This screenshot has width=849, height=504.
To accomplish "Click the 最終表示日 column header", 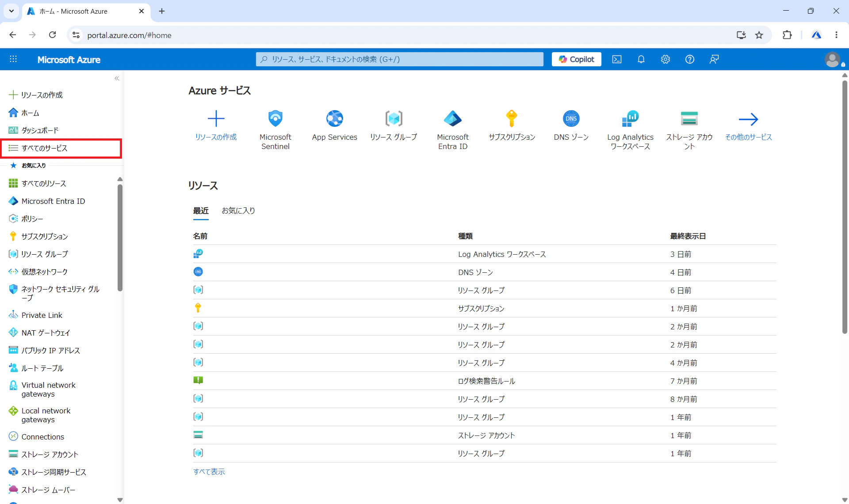I will pos(688,236).
